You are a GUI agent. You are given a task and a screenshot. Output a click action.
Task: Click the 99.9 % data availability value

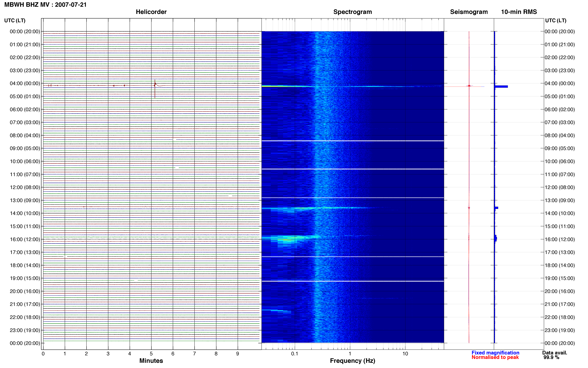tap(551, 357)
